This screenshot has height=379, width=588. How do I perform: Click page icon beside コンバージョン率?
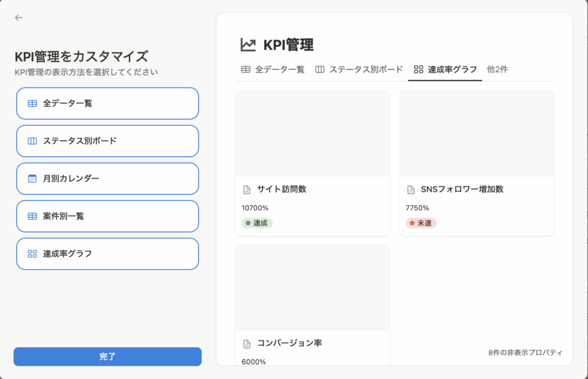(247, 344)
